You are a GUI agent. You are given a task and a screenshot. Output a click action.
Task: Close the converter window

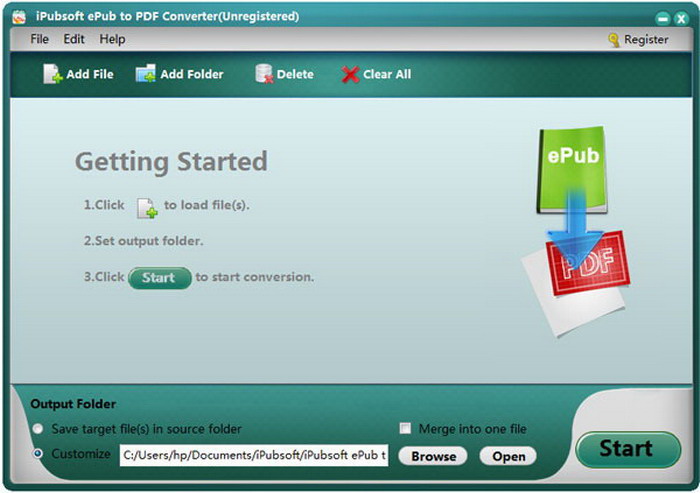(x=681, y=19)
